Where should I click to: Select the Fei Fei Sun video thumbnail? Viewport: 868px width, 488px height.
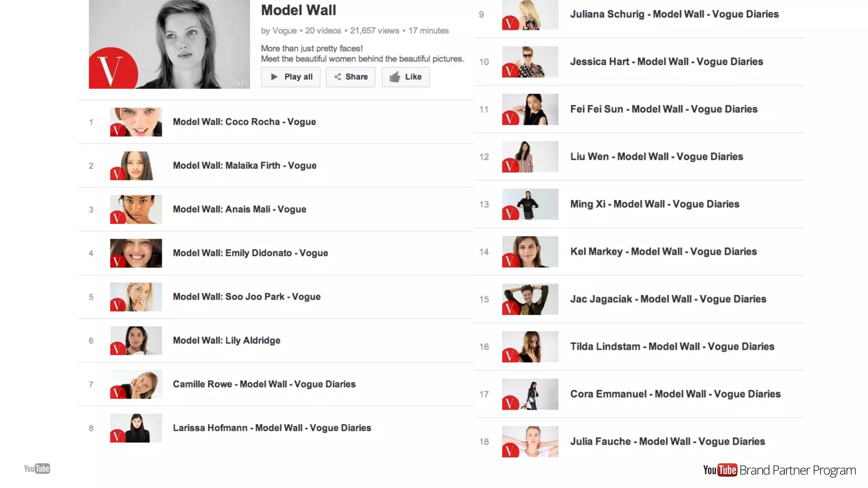[530, 109]
